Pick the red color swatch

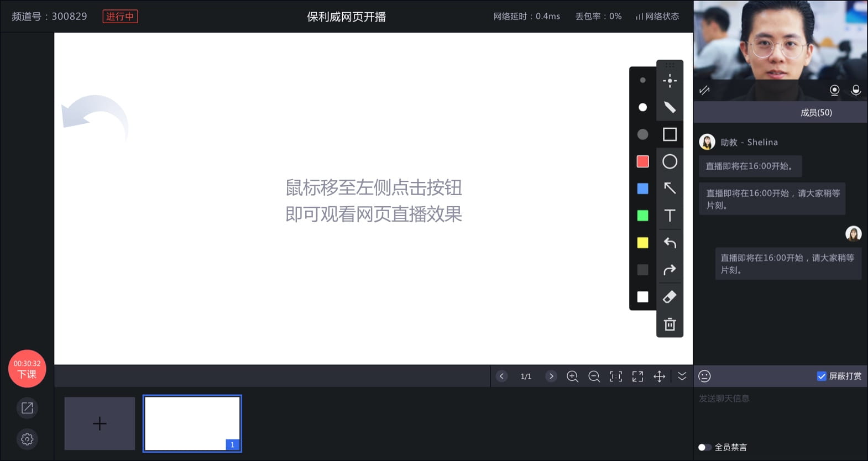click(642, 161)
